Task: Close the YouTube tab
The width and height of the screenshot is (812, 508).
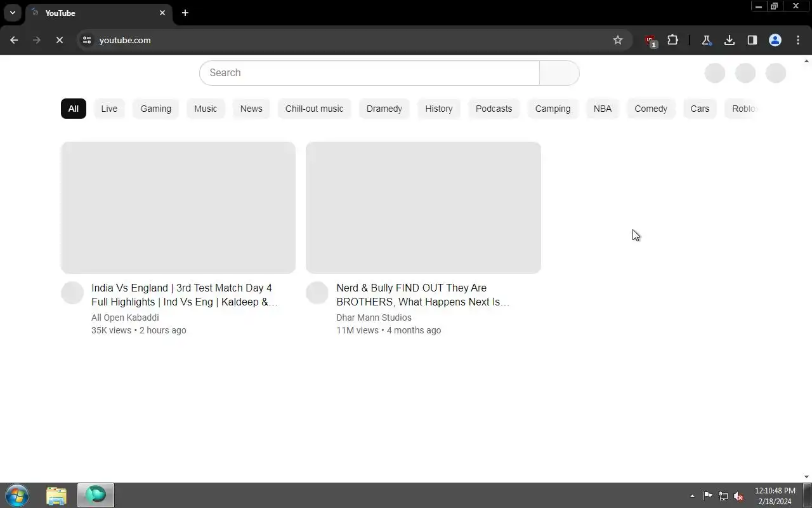Action: click(162, 13)
